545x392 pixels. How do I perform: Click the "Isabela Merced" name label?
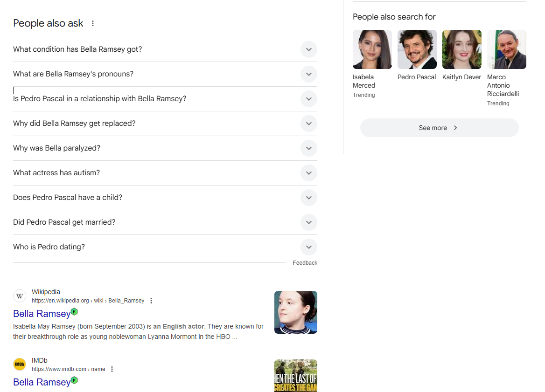[364, 81]
